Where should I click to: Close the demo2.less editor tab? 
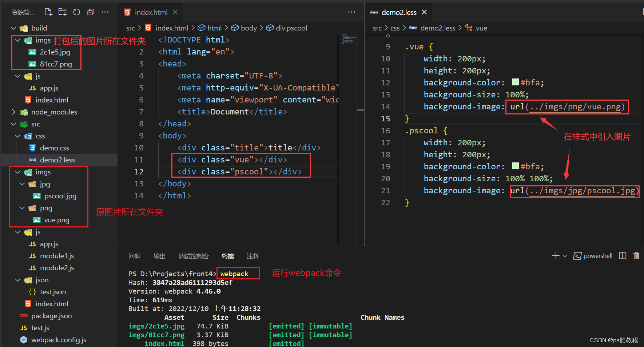(x=424, y=12)
